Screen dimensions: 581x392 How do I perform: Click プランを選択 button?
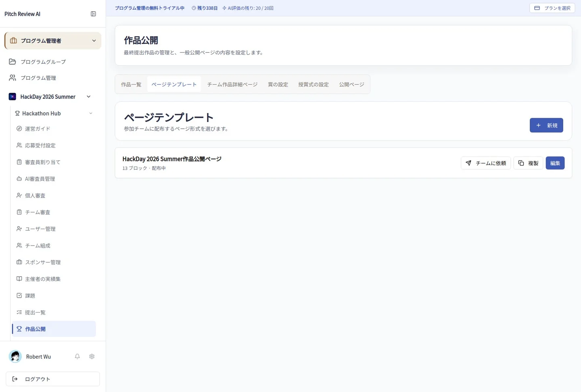pyautogui.click(x=552, y=8)
